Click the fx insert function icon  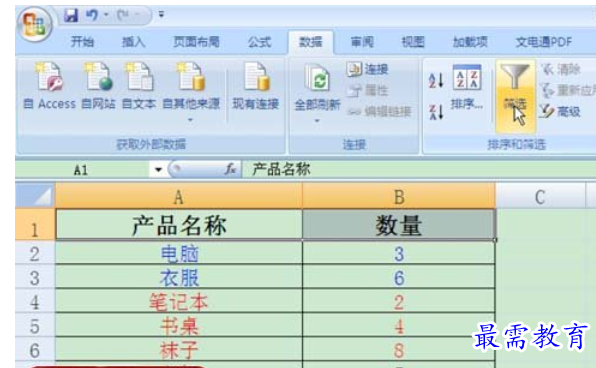(230, 169)
